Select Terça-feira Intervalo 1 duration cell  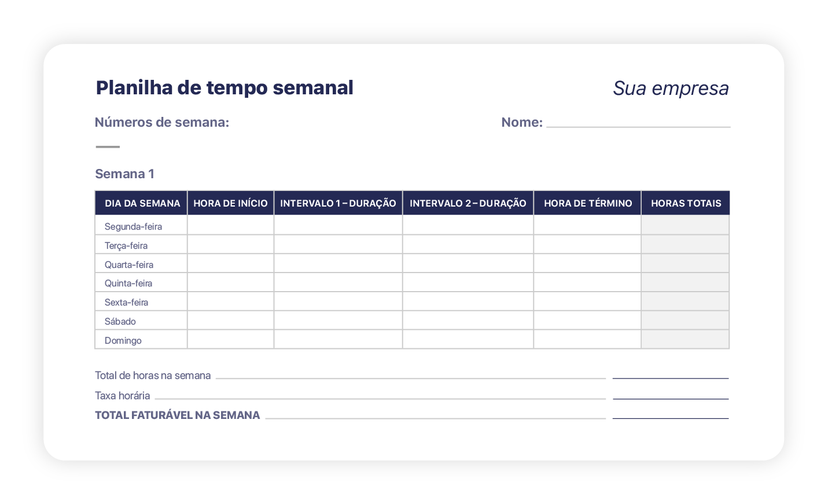coord(338,245)
